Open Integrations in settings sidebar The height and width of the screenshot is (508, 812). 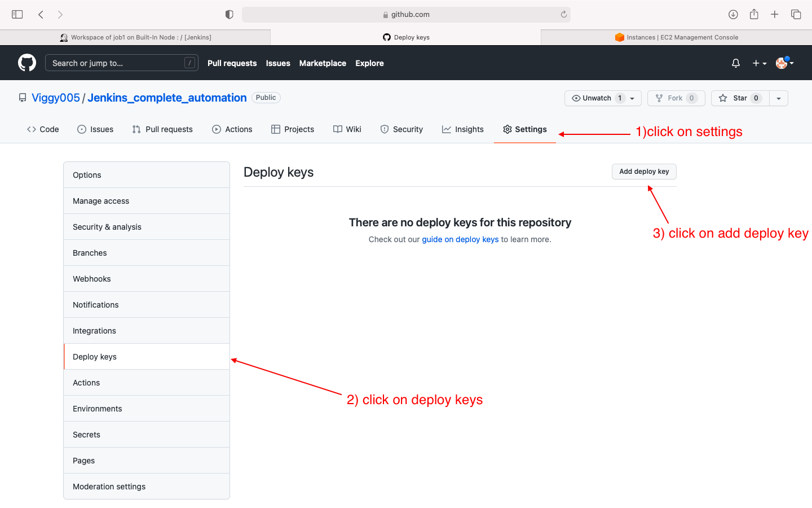point(147,331)
